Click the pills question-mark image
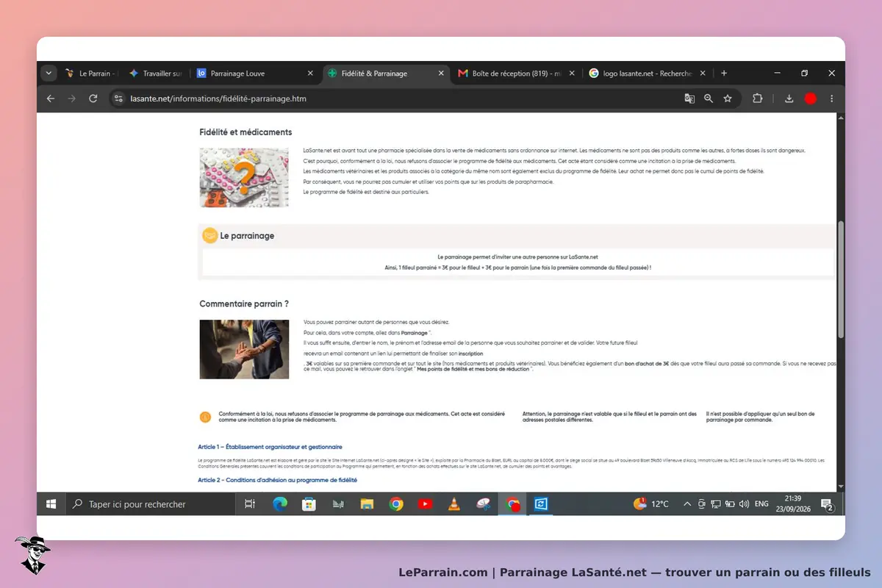Image resolution: width=882 pixels, height=588 pixels. (x=244, y=177)
